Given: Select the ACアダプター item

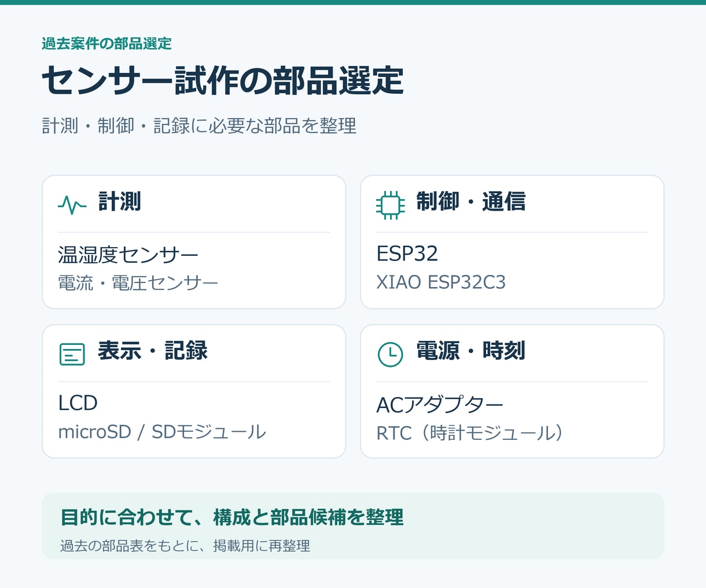Looking at the screenshot, I should click(440, 404).
